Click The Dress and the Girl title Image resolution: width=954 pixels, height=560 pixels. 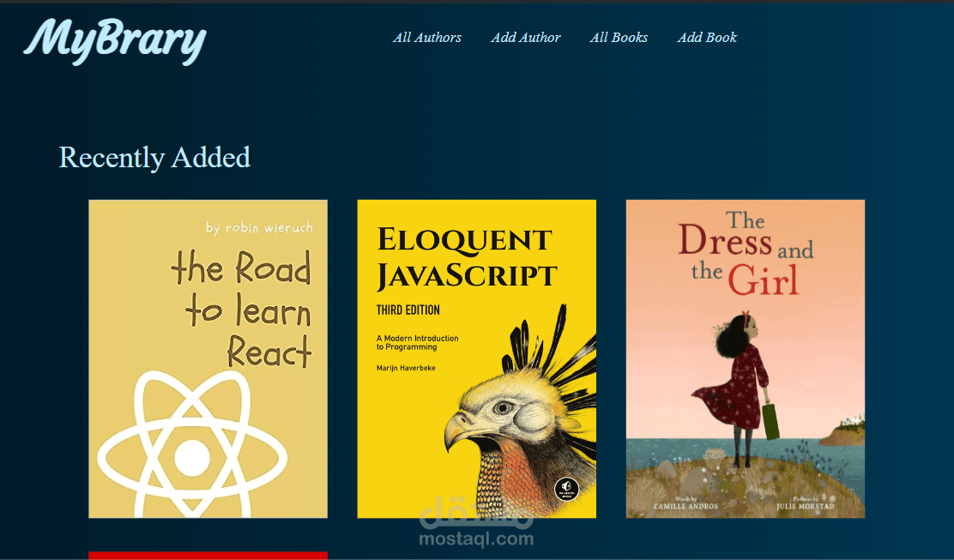pyautogui.click(x=746, y=253)
